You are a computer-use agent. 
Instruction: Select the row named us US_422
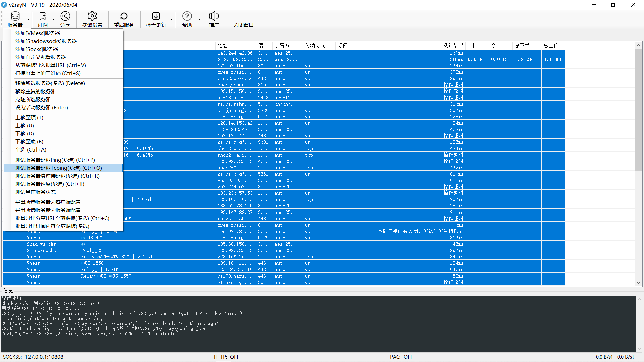284,238
